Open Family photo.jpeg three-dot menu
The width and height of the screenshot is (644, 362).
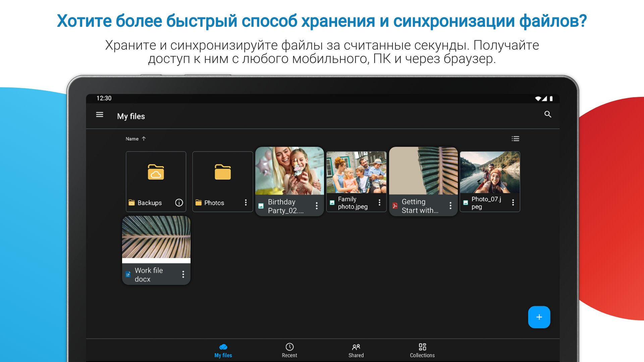(x=379, y=203)
